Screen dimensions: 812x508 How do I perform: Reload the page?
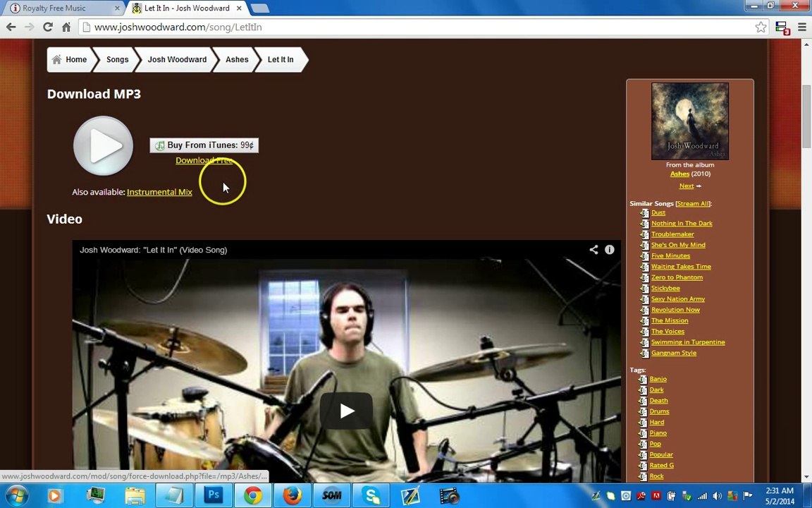coord(48,27)
